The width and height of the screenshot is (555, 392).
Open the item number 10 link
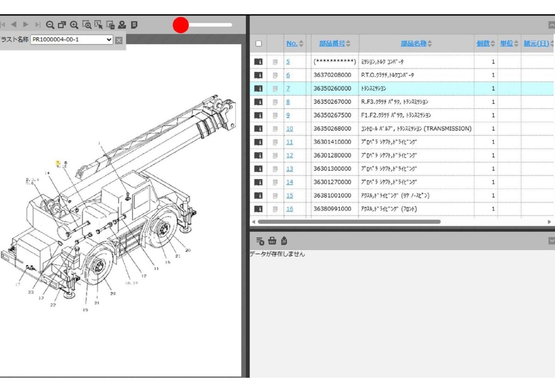coord(290,129)
